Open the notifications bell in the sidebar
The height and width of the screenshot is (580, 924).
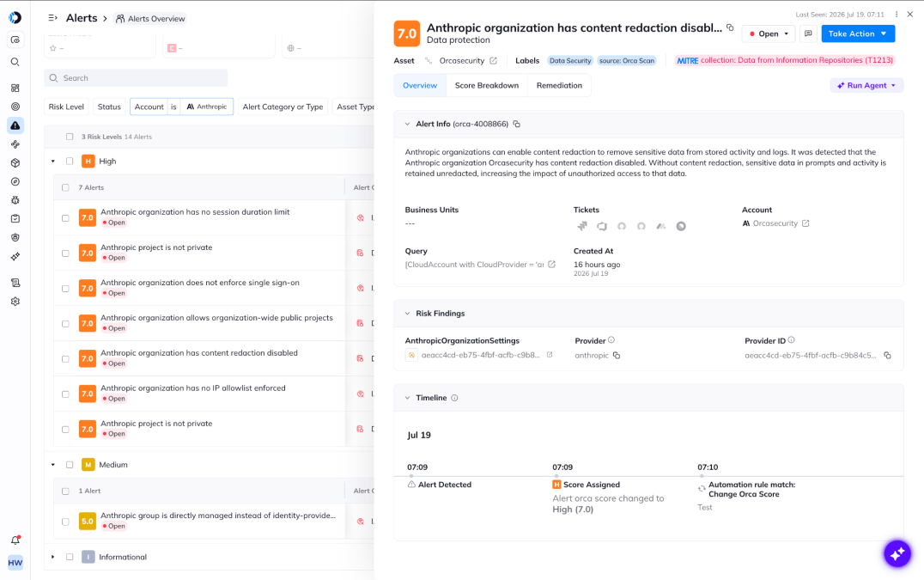coord(15,540)
